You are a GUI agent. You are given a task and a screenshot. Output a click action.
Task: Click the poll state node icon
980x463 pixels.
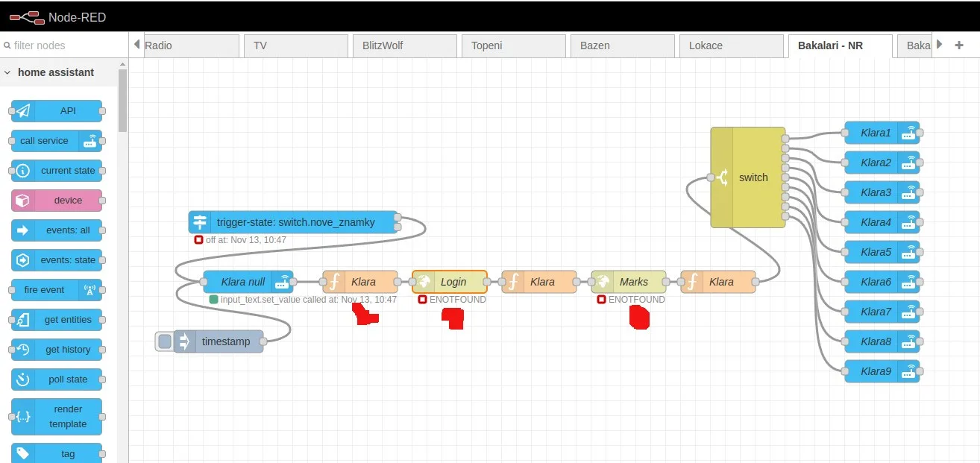pos(23,379)
